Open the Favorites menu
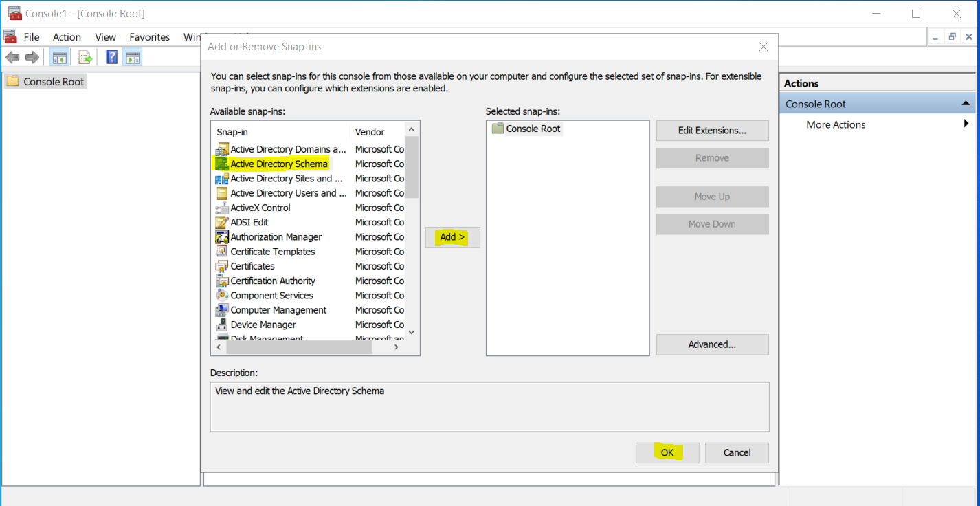Image resolution: width=980 pixels, height=506 pixels. tap(149, 37)
